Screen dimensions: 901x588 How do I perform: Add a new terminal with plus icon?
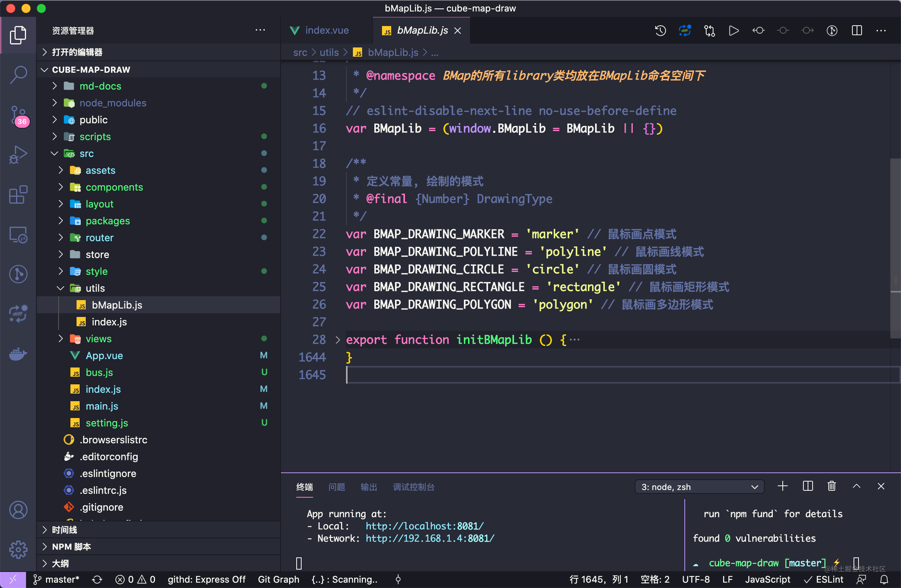[782, 487]
